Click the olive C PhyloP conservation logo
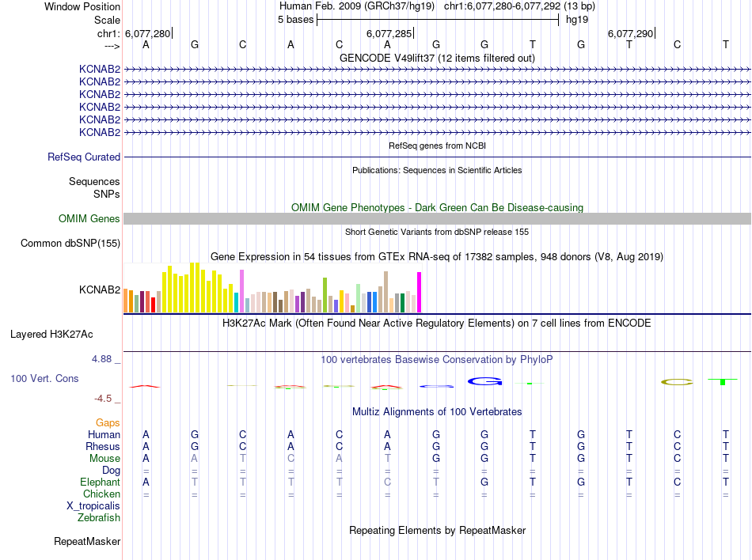 click(677, 382)
